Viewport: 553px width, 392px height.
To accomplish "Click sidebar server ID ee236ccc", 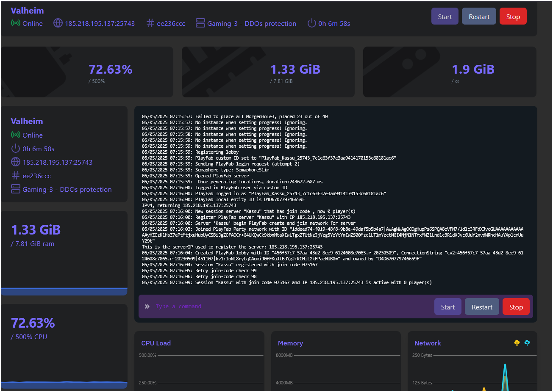I will [x=37, y=176].
